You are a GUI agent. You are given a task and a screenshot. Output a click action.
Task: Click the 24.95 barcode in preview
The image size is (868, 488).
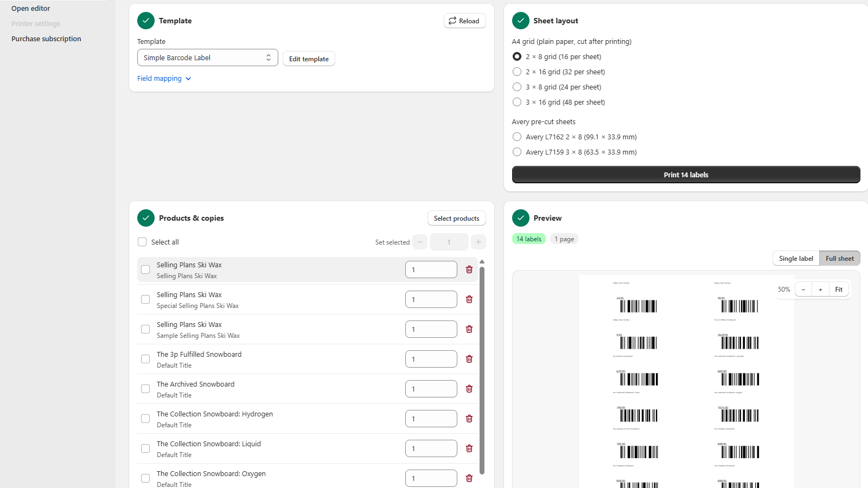[x=639, y=306]
